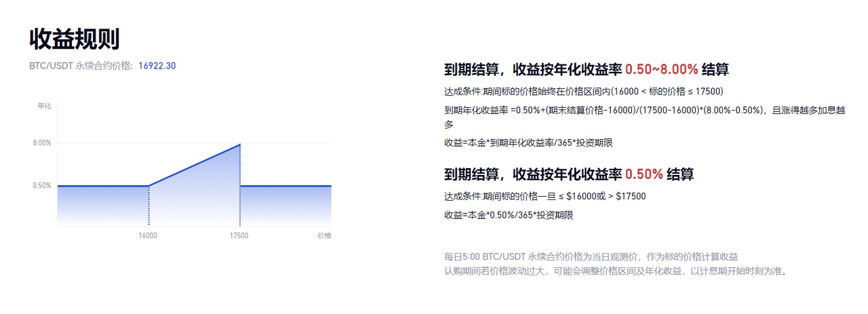868x314 pixels.
Task: Click the 收益规则 page title
Action: 75,39
